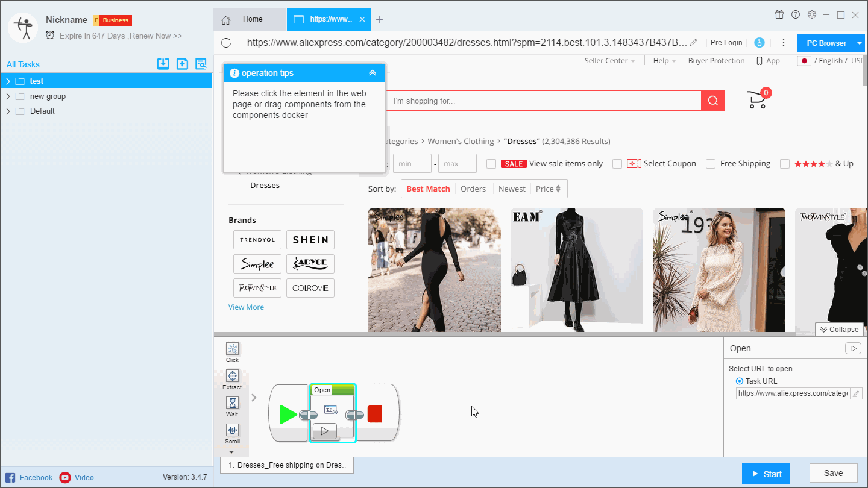Select the Extract component icon
This screenshot has width=868, height=488.
pos(232,376)
